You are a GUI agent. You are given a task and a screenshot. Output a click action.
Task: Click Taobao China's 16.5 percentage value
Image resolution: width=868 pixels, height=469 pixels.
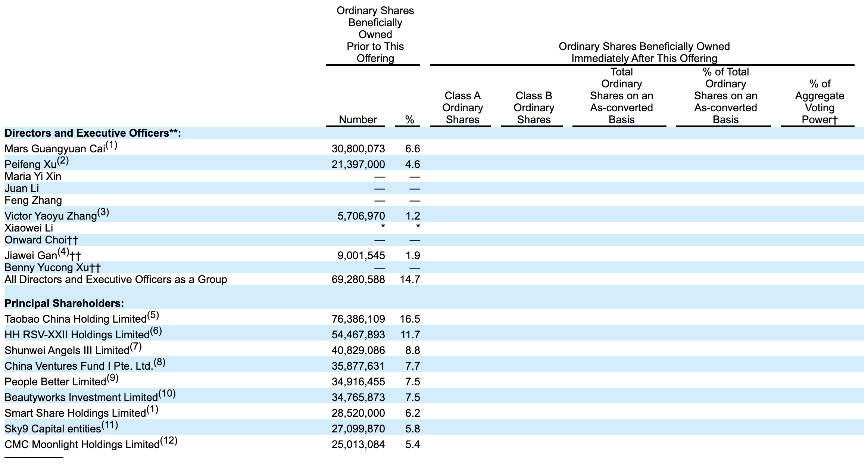coord(410,319)
